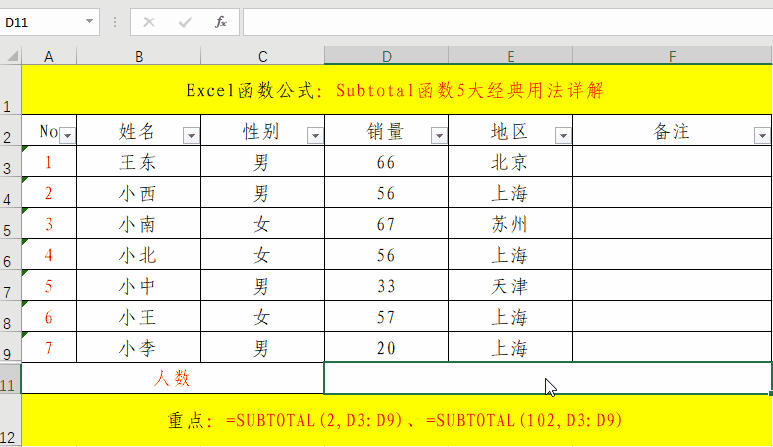
Task: Select column D header
Action: 386,55
